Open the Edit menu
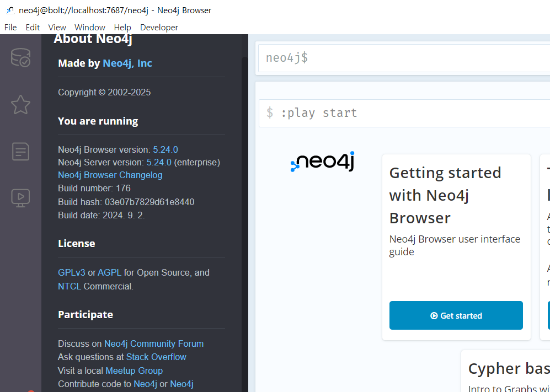The image size is (550, 392). coord(33,28)
